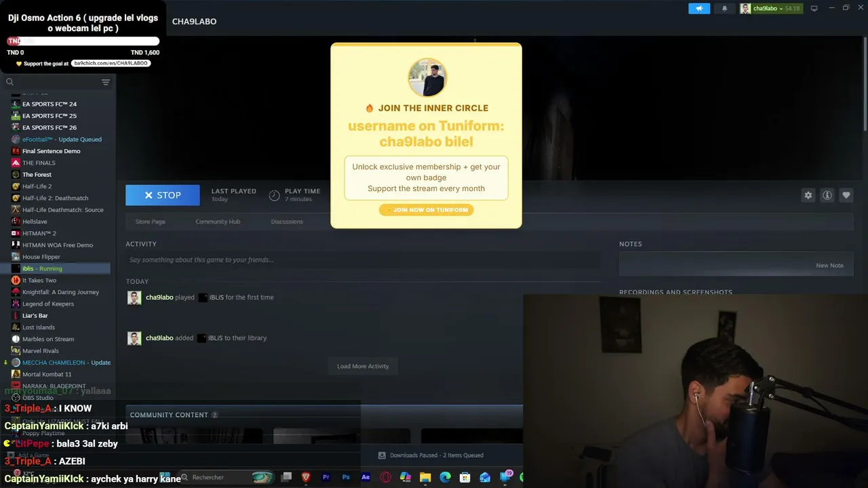Create a New Note
The image size is (868, 488).
tap(829, 266)
